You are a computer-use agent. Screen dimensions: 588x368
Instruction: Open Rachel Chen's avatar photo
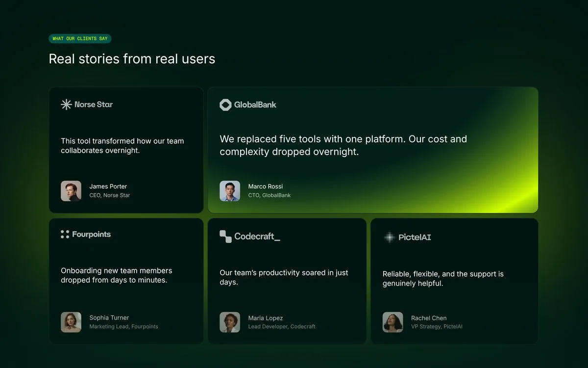pos(393,322)
